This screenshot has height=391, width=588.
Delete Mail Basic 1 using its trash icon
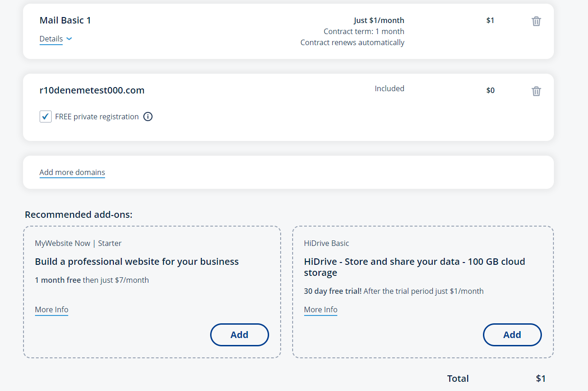click(x=536, y=21)
